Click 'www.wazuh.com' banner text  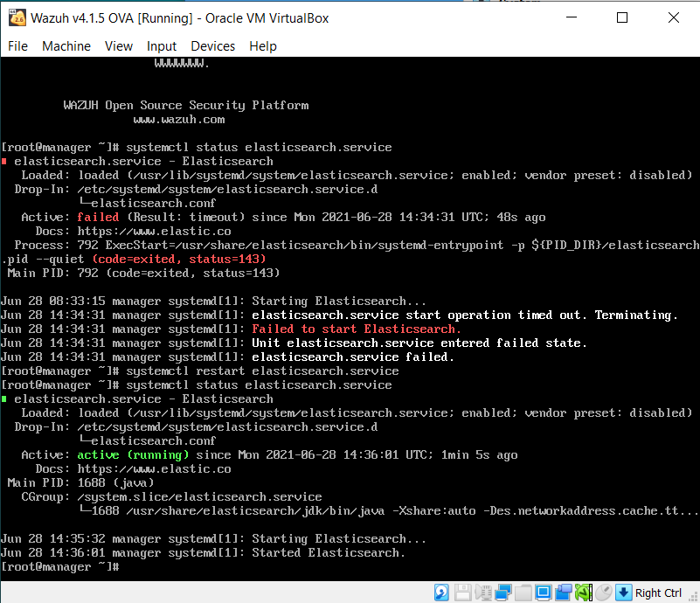click(179, 120)
